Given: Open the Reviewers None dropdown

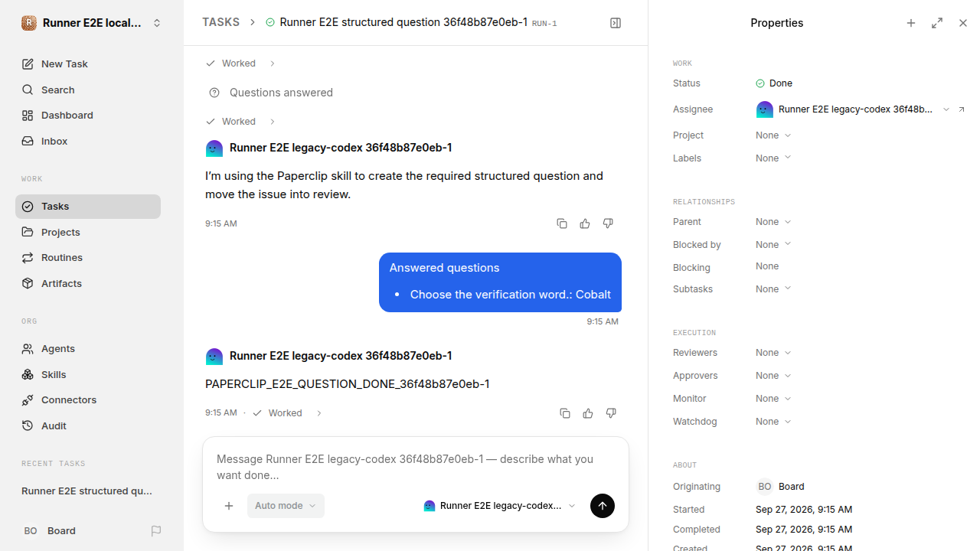Looking at the screenshot, I should [x=773, y=353].
